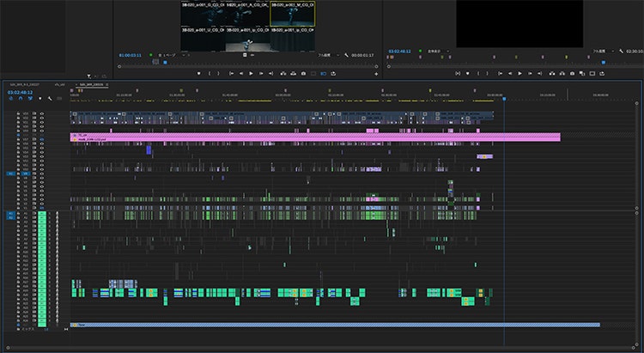
Task: Open Program monitor settings wrench
Action: (x=621, y=52)
